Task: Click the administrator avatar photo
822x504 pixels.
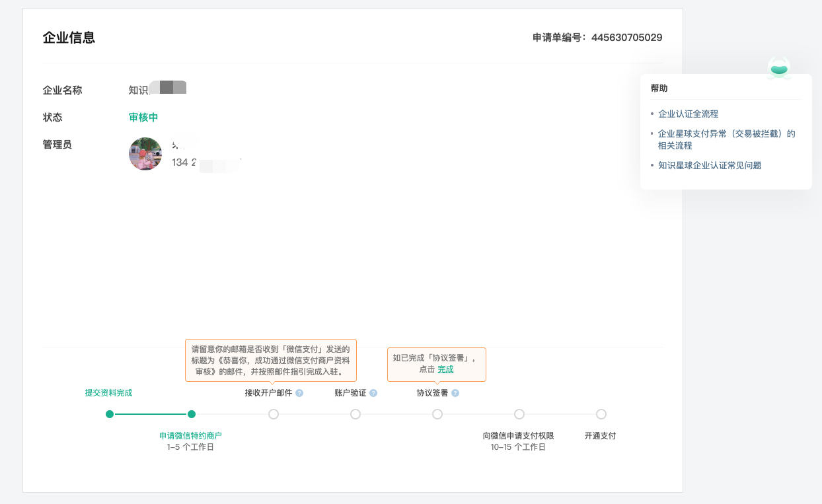Action: click(145, 154)
